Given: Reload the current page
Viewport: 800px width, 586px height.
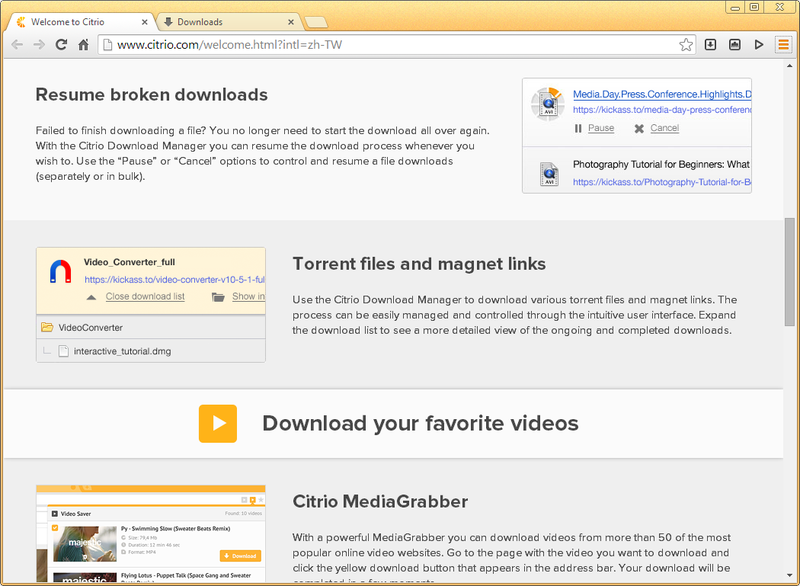Looking at the screenshot, I should point(61,45).
